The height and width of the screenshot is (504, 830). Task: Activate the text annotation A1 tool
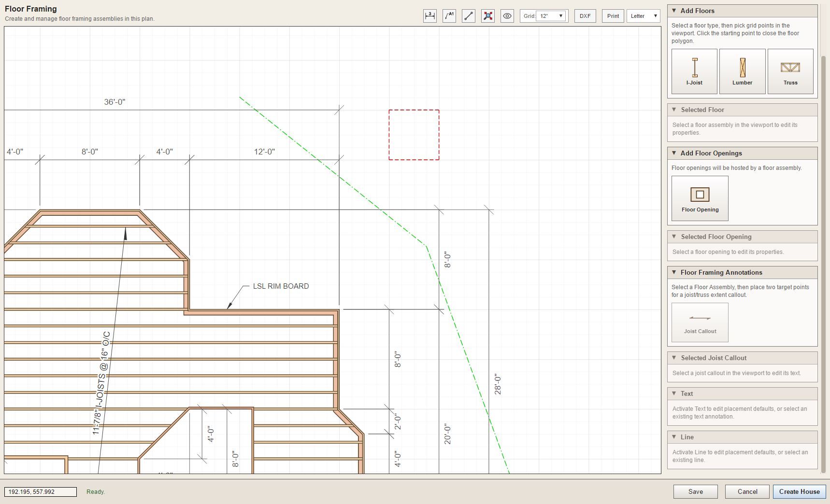coord(449,16)
